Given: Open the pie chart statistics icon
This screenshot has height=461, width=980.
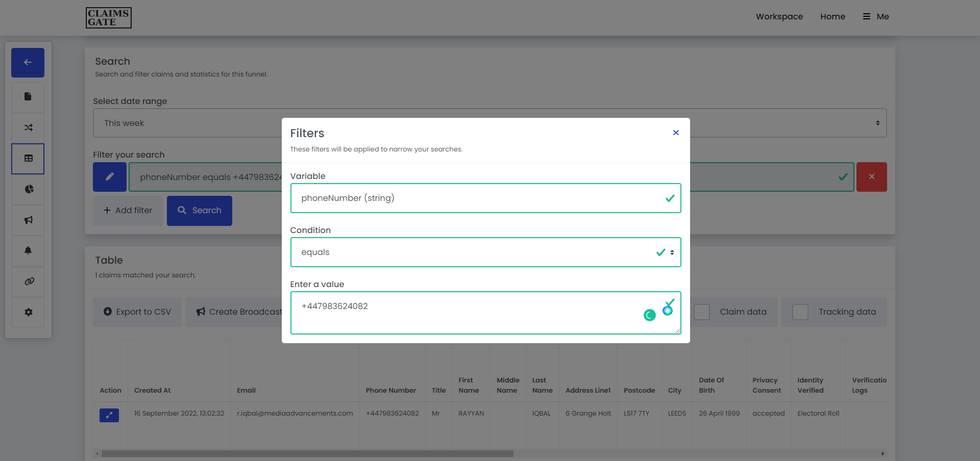Looking at the screenshot, I should click(29, 189).
